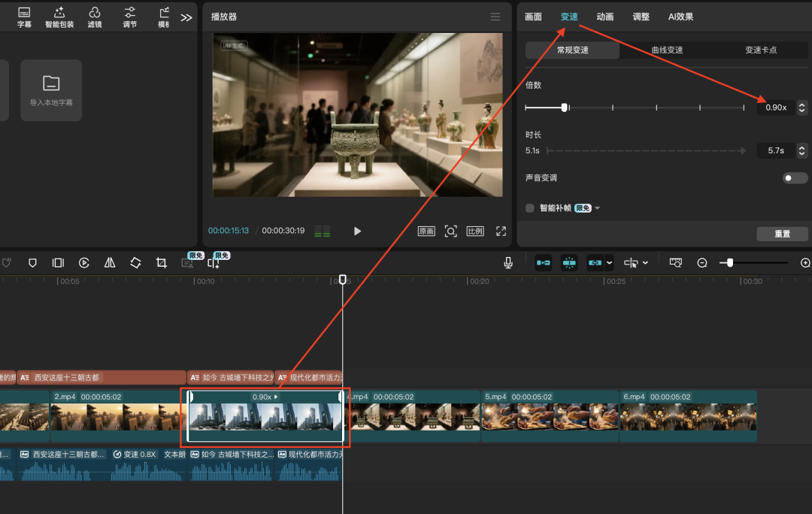Switch to the 动画 tab
The height and width of the screenshot is (514, 812).
(x=604, y=17)
